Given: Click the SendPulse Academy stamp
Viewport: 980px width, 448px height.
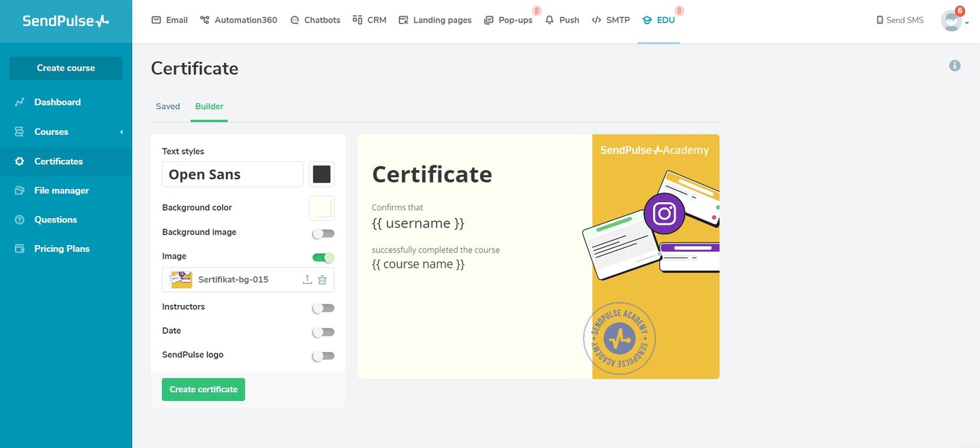Looking at the screenshot, I should [x=619, y=339].
